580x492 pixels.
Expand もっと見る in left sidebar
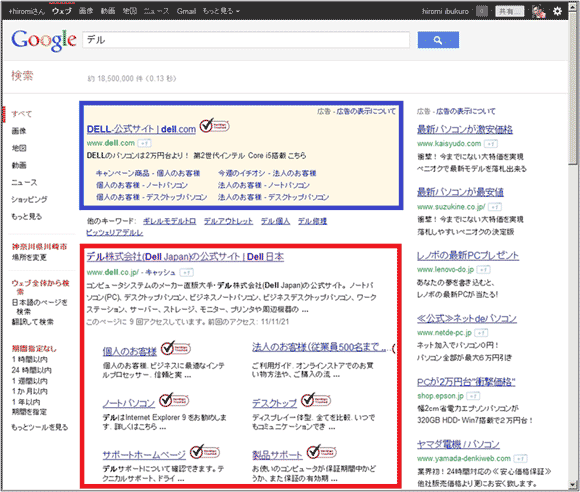click(x=27, y=216)
